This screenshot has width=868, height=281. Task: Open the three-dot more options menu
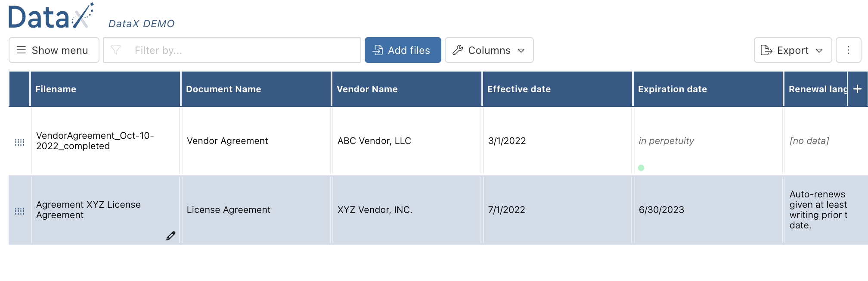click(x=848, y=50)
